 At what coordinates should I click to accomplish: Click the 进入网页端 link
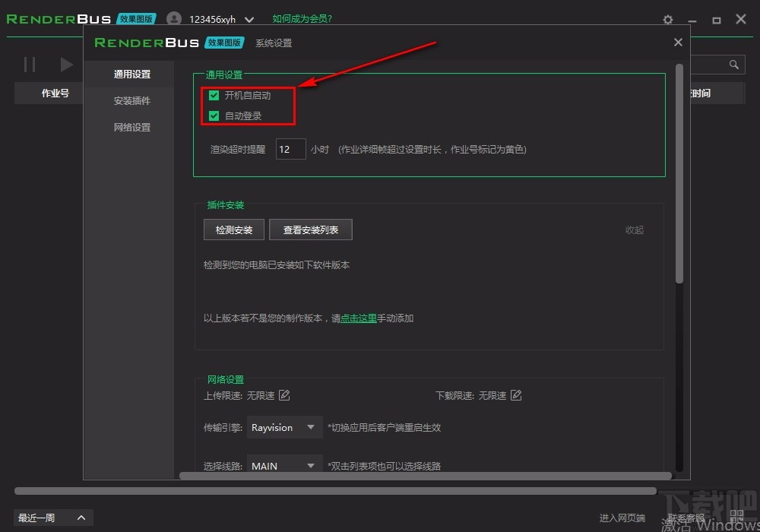[x=622, y=518]
